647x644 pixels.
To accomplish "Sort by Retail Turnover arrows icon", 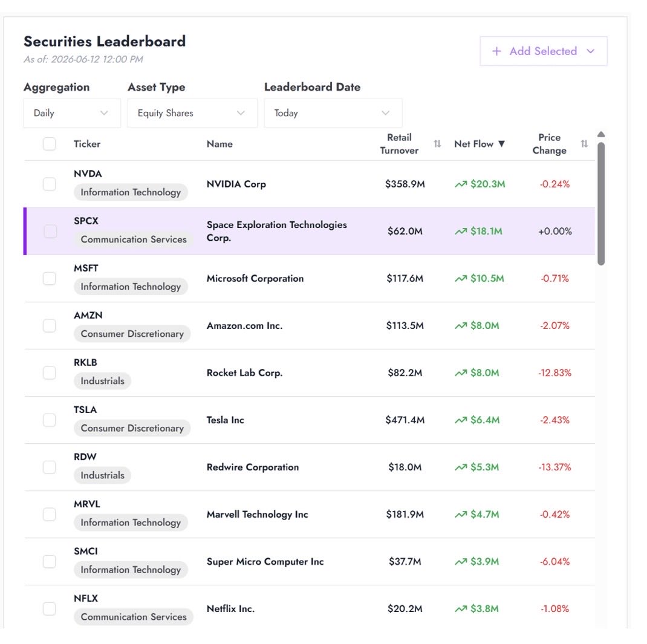I will (437, 143).
